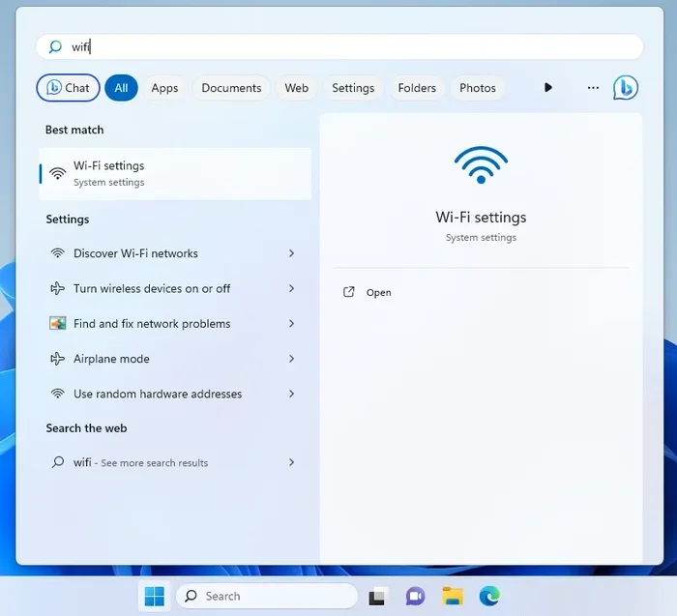Click Wi-Fi settings title in preview pane

[x=481, y=217]
